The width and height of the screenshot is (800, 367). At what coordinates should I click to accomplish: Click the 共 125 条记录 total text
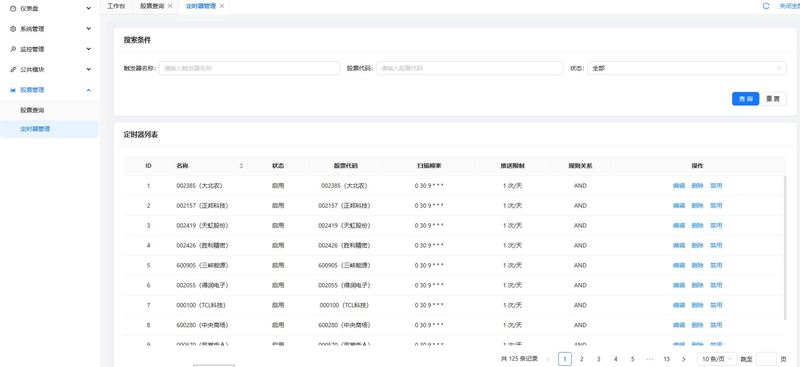pos(519,359)
